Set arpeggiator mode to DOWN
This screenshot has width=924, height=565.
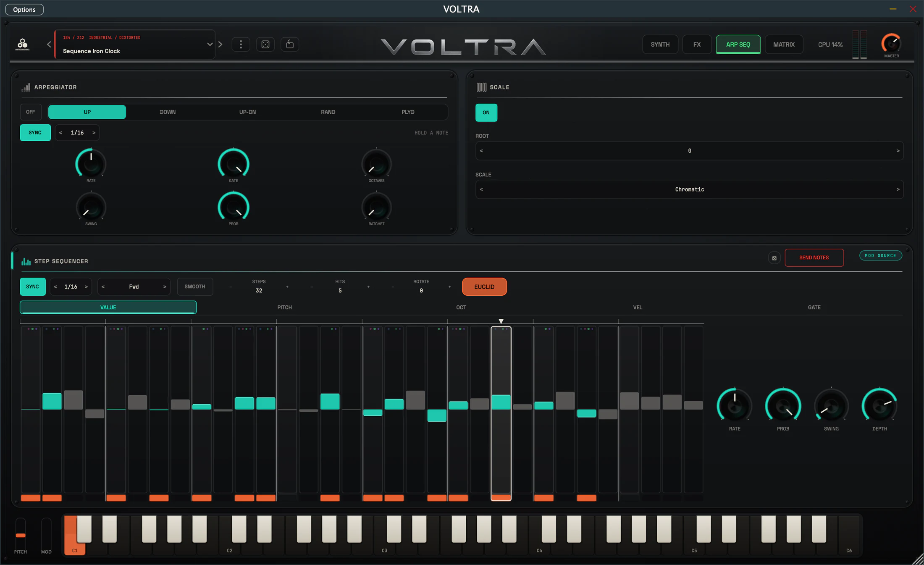168,112
